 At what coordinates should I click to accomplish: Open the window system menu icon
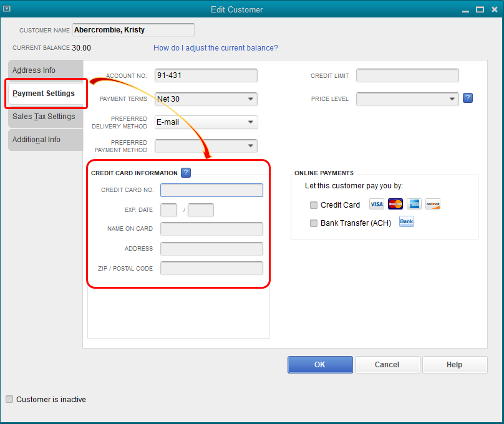tap(6, 9)
